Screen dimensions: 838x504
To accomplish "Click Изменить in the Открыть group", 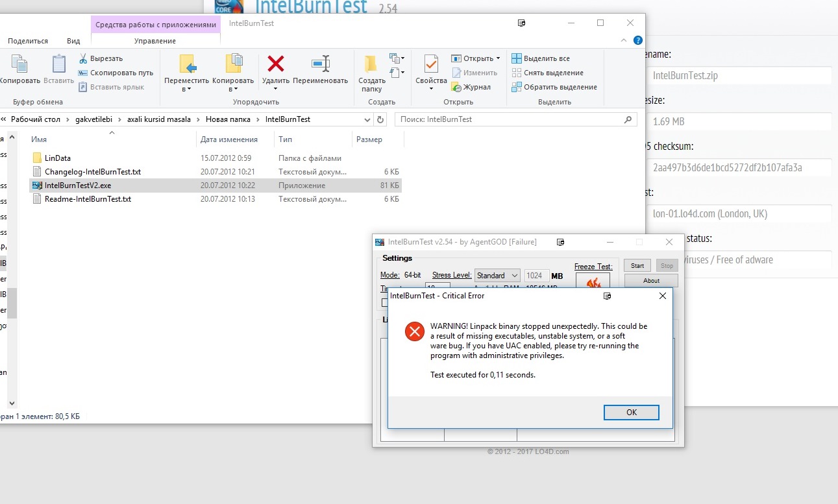I will 474,73.
